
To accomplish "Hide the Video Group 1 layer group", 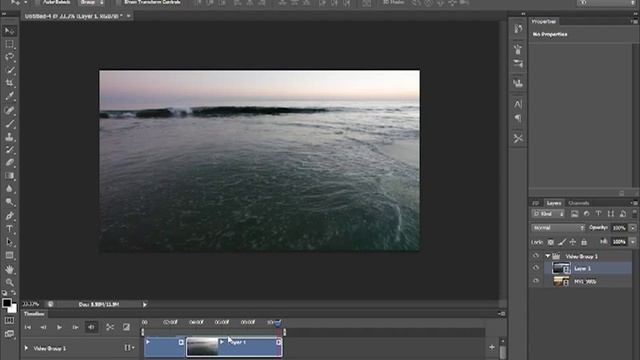I will [x=536, y=256].
